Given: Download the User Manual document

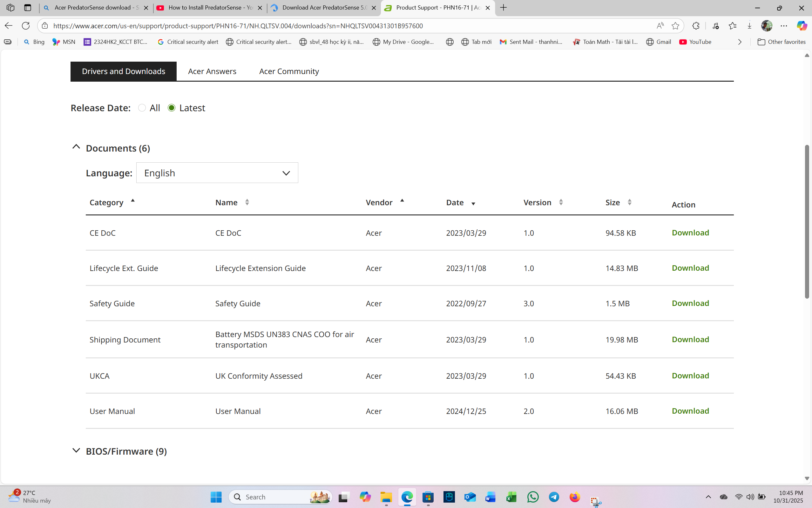Looking at the screenshot, I should (690, 410).
